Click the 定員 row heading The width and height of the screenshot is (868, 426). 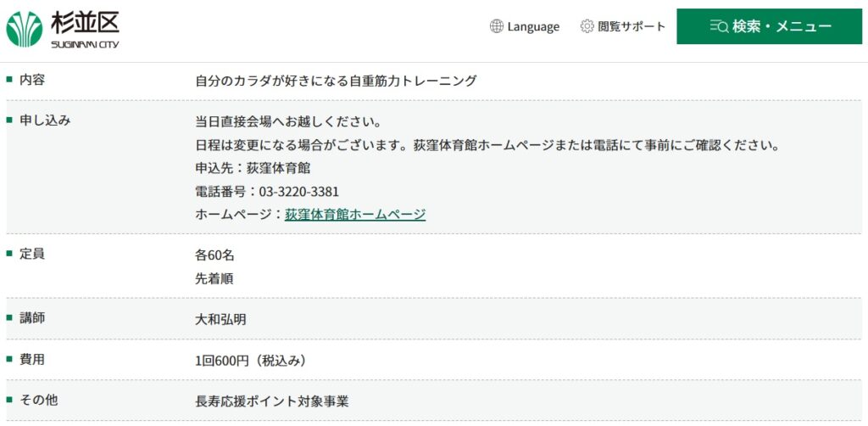pyautogui.click(x=32, y=255)
